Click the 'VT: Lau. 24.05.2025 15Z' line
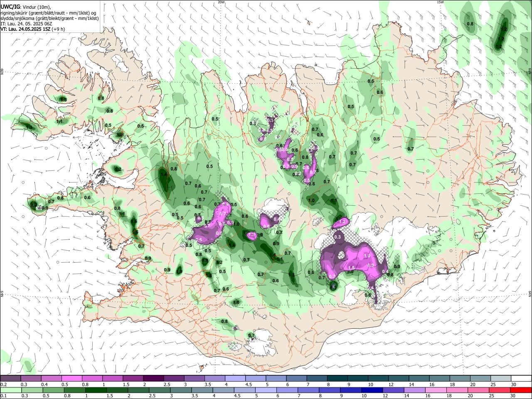 click(x=26, y=29)
